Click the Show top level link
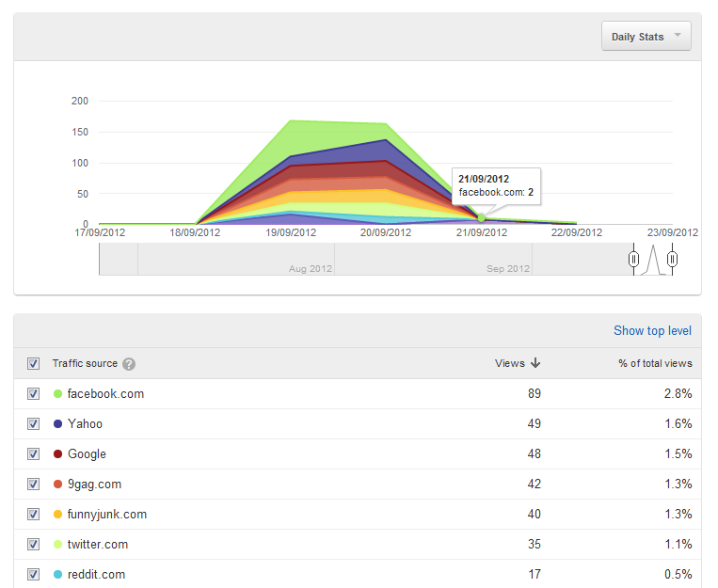 [x=652, y=330]
